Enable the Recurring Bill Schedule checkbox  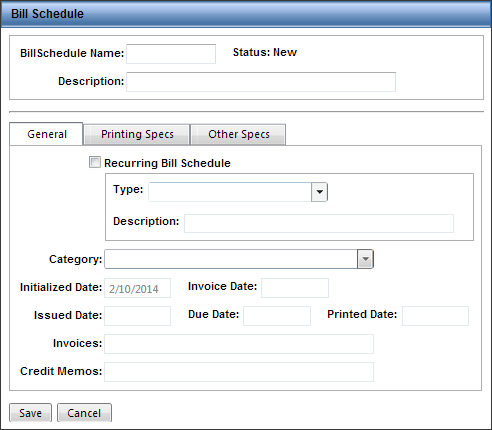click(x=95, y=162)
